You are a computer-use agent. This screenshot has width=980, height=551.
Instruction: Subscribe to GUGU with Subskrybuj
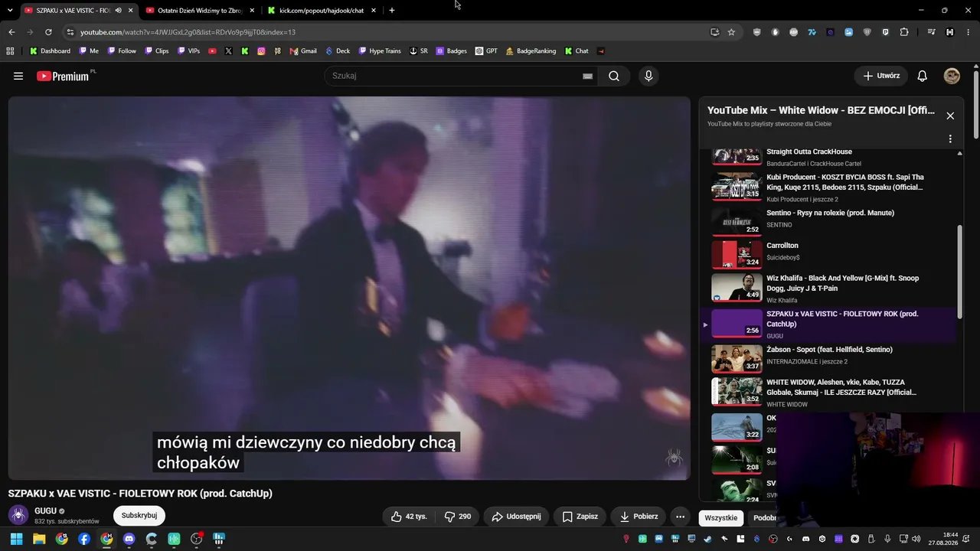139,516
